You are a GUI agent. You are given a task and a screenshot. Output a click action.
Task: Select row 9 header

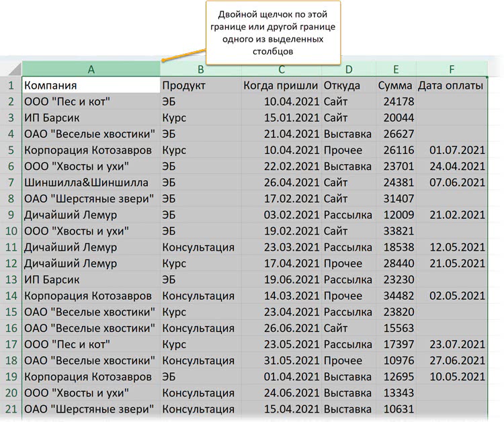click(x=11, y=215)
